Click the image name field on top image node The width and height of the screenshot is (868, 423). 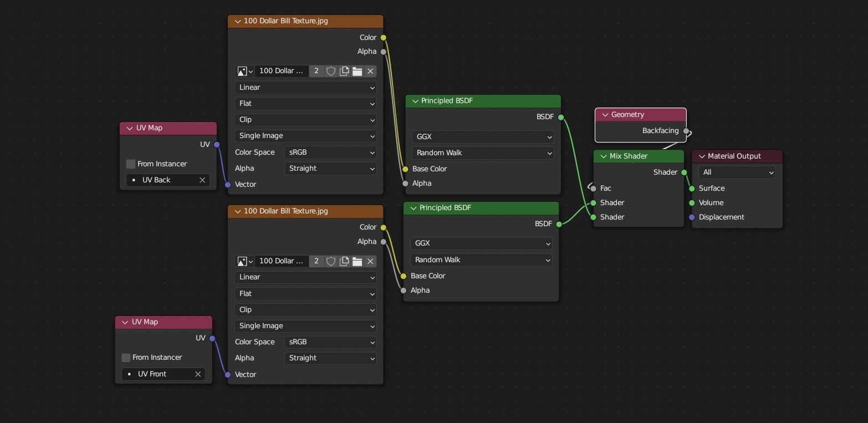[282, 71]
